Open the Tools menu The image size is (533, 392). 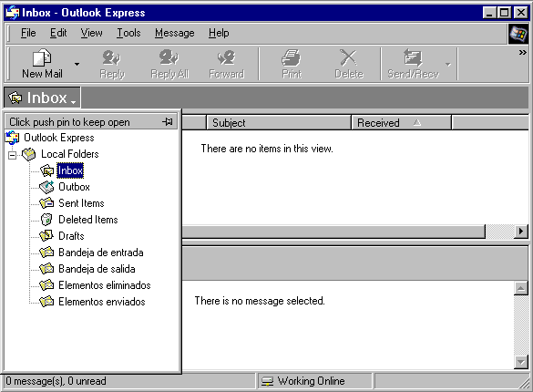128,33
